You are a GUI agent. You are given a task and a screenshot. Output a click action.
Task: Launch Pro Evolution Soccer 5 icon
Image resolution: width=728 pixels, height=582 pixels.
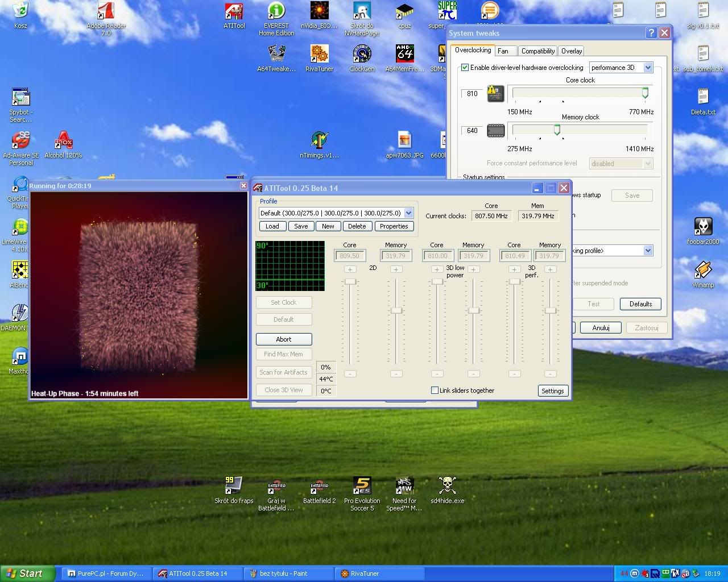[362, 494]
